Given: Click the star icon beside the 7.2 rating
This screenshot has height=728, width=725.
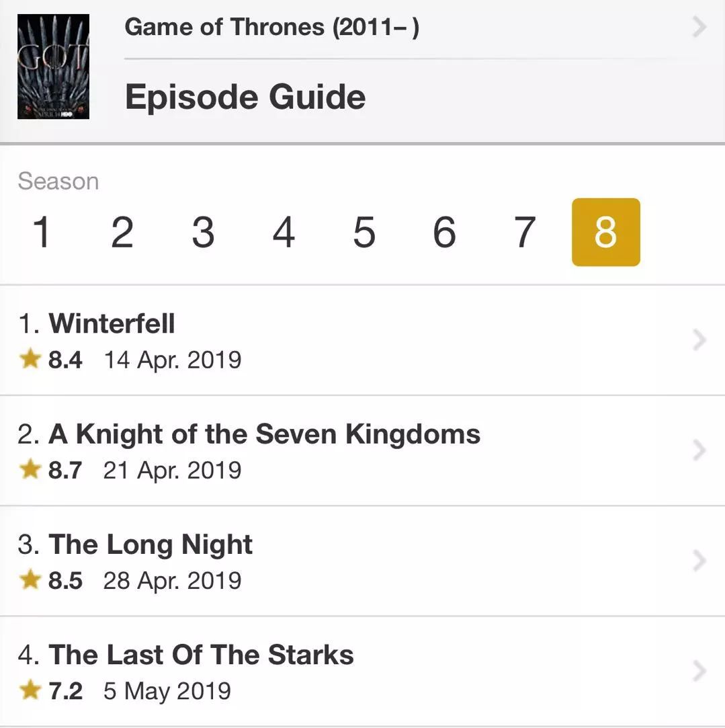Looking at the screenshot, I should click(x=30, y=690).
